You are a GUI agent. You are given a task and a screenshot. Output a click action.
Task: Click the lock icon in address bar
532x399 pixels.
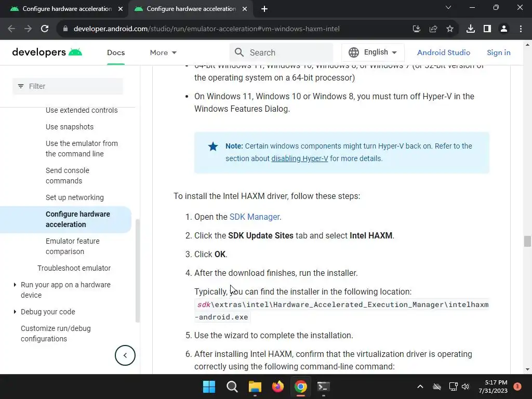[65, 29]
